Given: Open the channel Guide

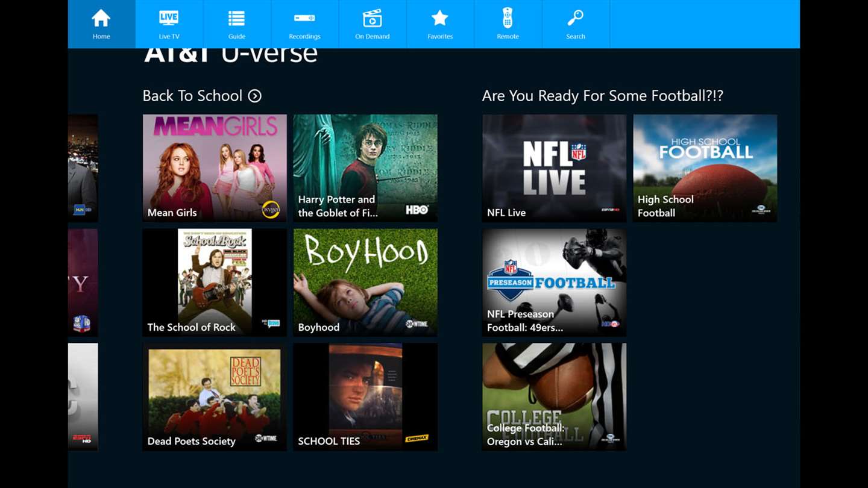Looking at the screenshot, I should click(237, 24).
